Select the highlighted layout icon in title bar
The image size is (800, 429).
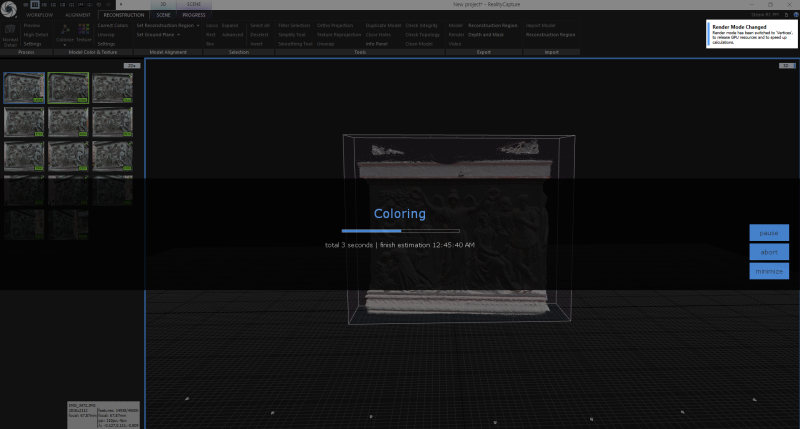(35, 5)
